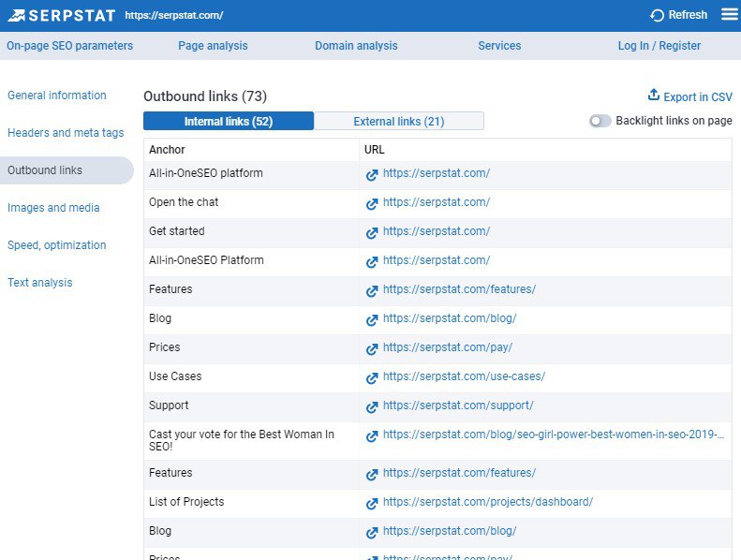Click anchor text 'Get started'
The image size is (741, 560).
pos(177,231)
